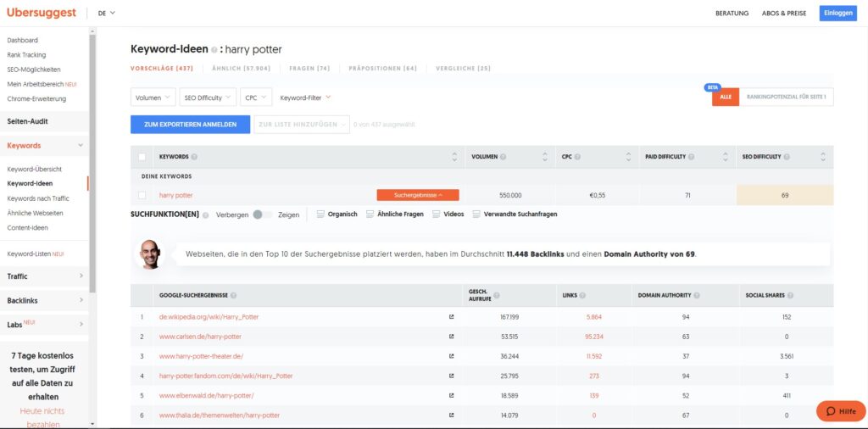Expand the Backlinks sidebar section
This screenshot has height=429, width=868.
pos(44,301)
